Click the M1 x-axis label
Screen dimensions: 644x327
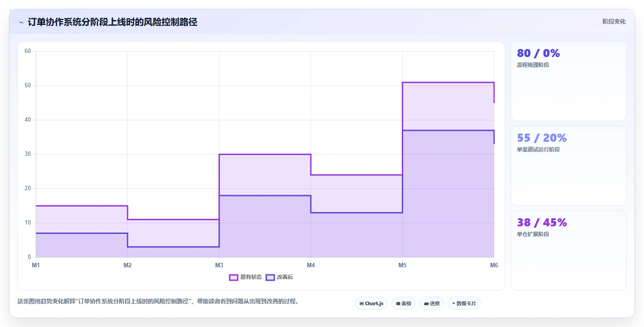[x=36, y=266]
